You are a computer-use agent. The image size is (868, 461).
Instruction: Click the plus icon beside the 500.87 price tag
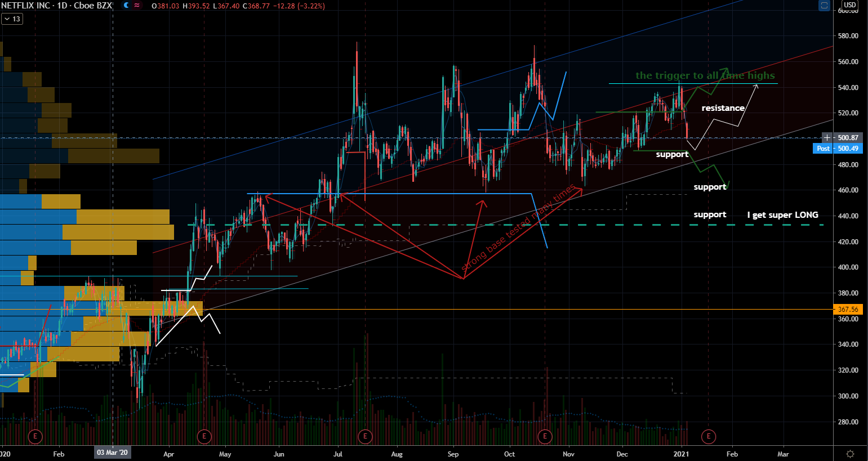click(x=827, y=138)
